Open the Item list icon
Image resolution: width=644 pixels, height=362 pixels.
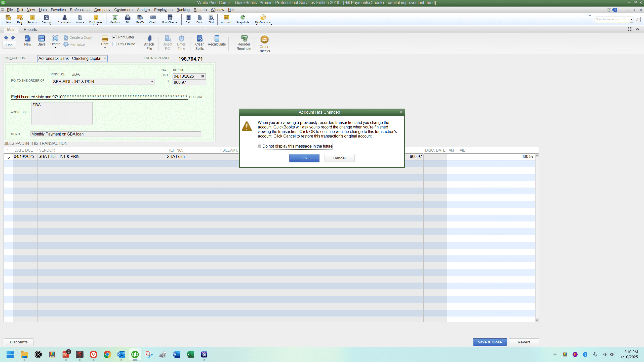pyautogui.click(x=8, y=19)
